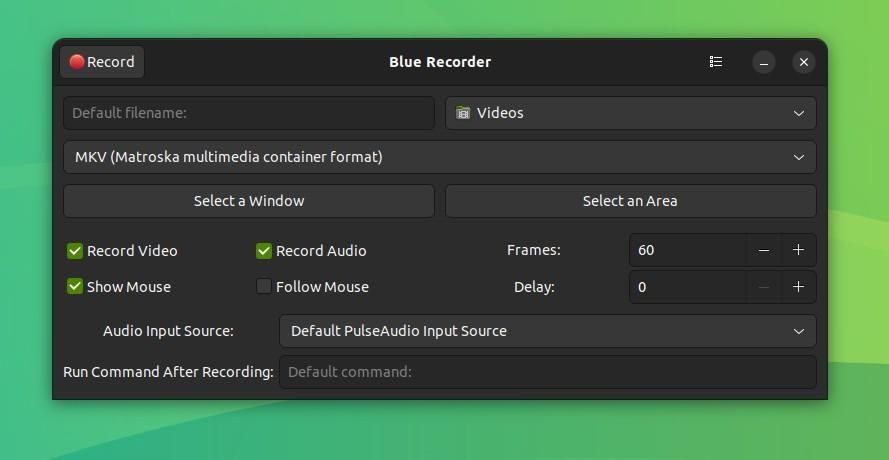The width and height of the screenshot is (889, 460).
Task: Click the Videos folder icon
Action: click(463, 113)
